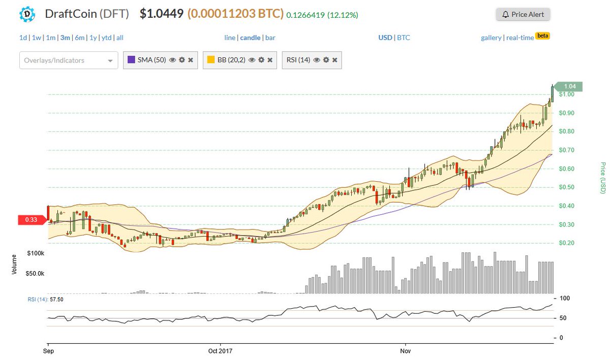Open the Overlays/Indicators dropdown

point(69,60)
